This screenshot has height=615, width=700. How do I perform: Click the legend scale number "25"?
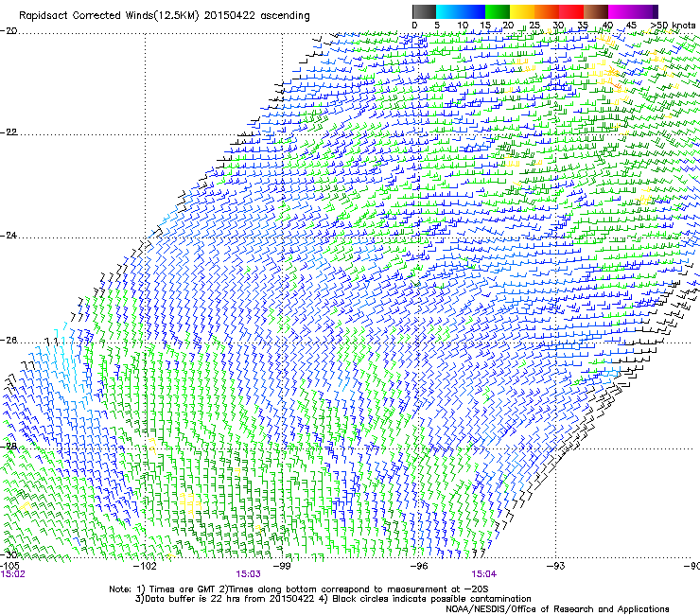pyautogui.click(x=534, y=26)
